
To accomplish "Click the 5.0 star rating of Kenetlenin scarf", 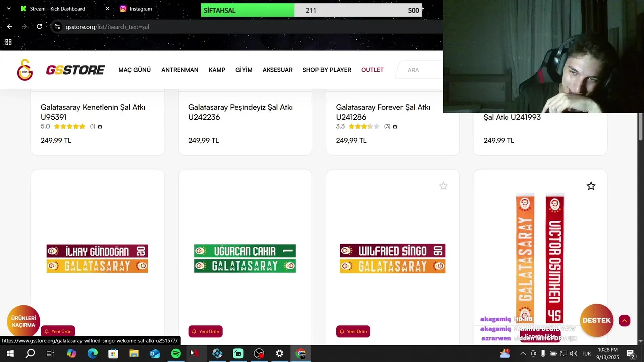I will pyautogui.click(x=69, y=126).
